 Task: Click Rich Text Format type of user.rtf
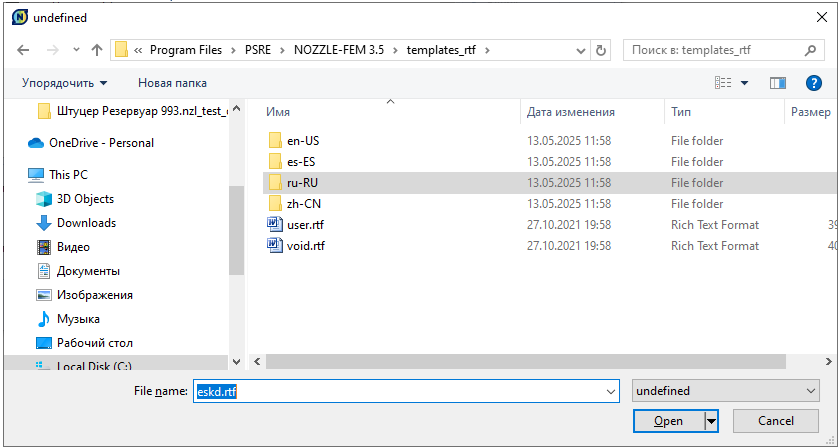[715, 225]
